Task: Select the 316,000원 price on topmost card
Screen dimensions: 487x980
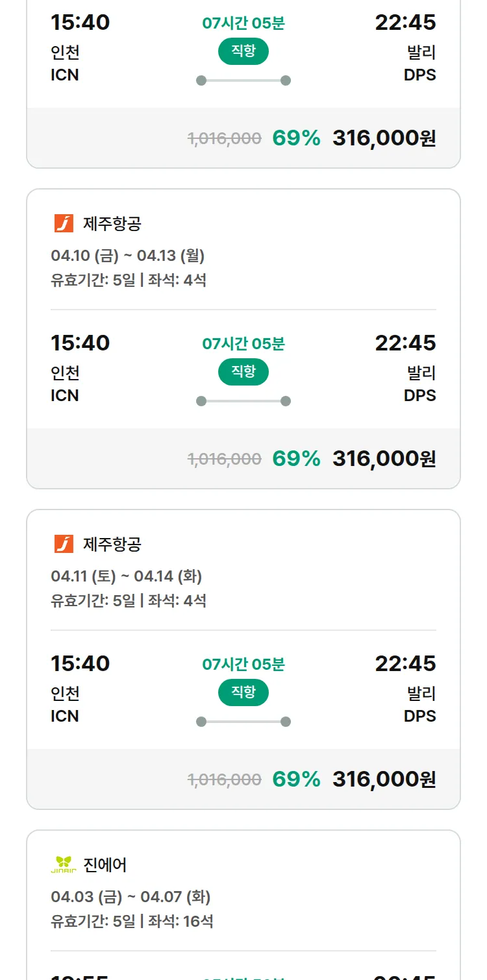Action: click(384, 138)
